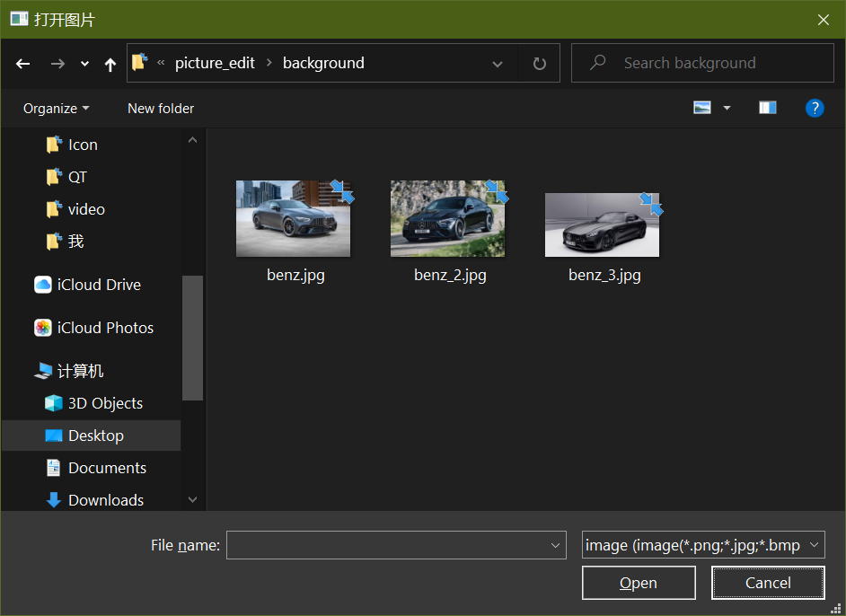846x616 pixels.
Task: Click the benz.jpg file name label
Action: click(x=295, y=275)
